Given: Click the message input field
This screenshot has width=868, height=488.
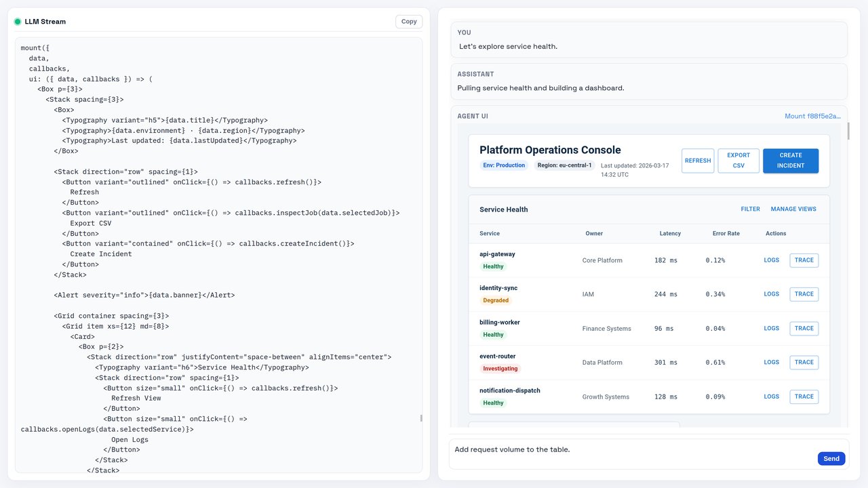Looking at the screenshot, I should coord(631,450).
